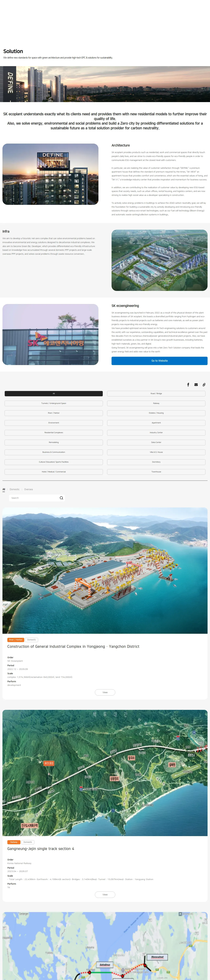Click the Solution page heading
This screenshot has width=210, height=980.
(13, 51)
